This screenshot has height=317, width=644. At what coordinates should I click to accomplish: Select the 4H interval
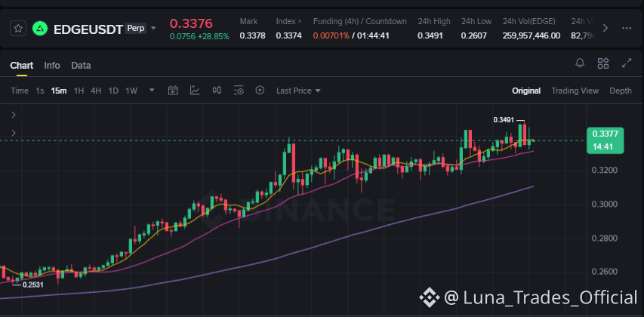pos(96,91)
